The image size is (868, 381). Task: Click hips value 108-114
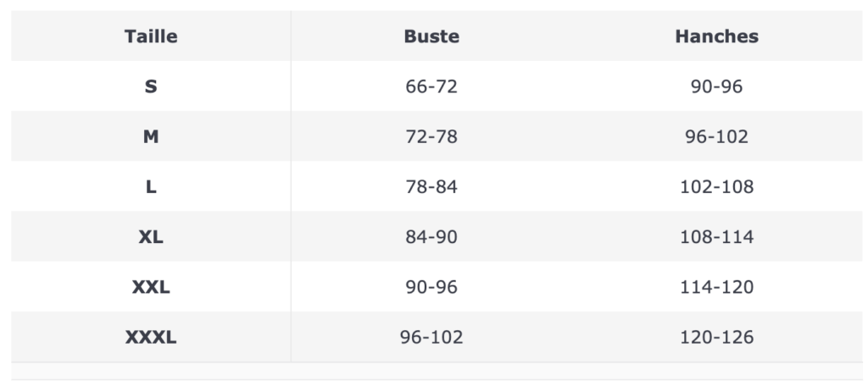[716, 237]
